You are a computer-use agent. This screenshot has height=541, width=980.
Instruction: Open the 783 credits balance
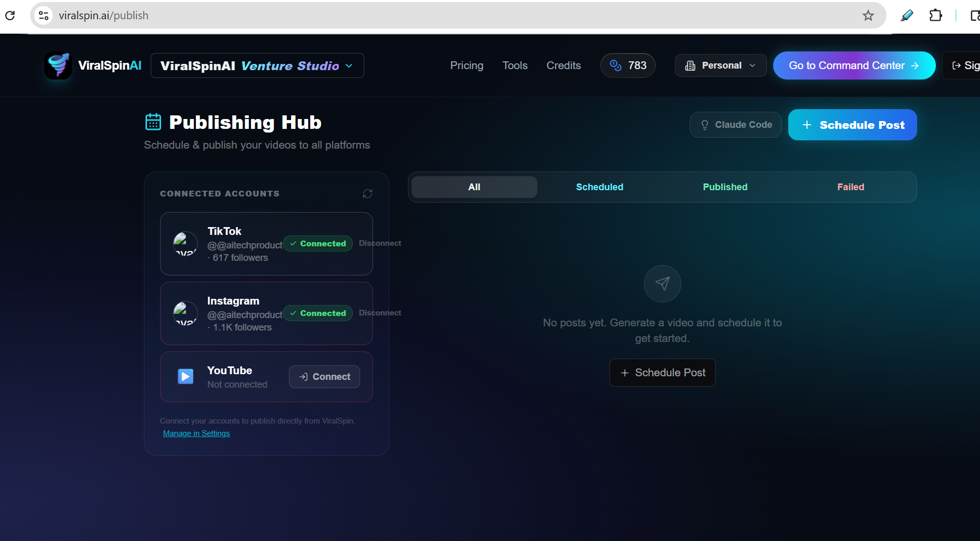628,65
